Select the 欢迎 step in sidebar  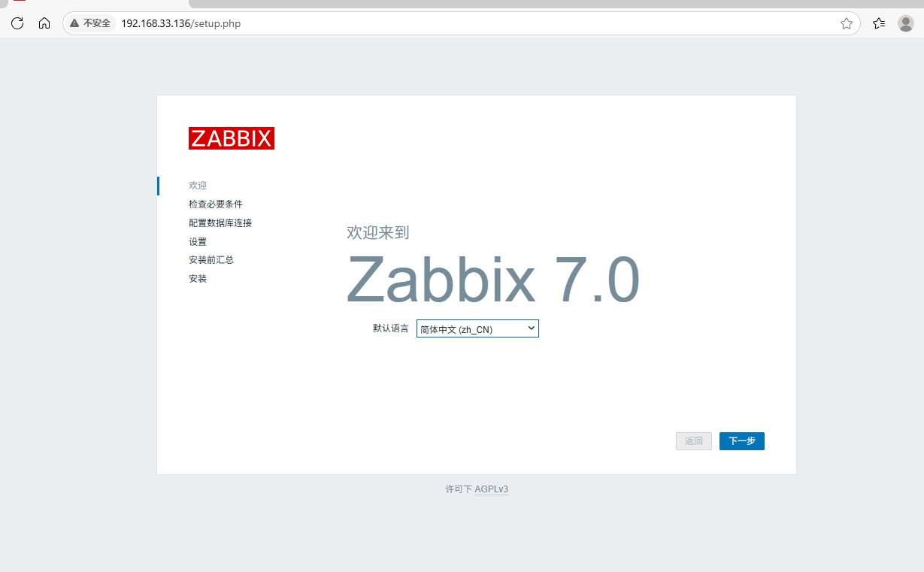(198, 186)
